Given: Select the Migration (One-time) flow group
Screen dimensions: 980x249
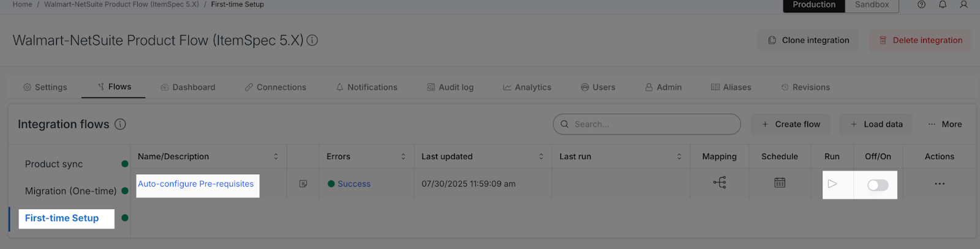Looking at the screenshot, I should [x=70, y=191].
